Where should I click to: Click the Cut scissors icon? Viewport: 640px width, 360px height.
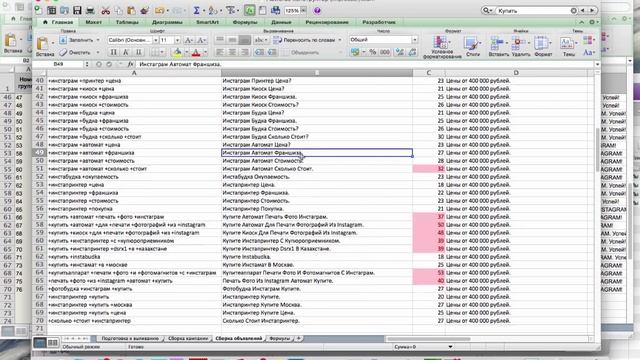[105, 11]
